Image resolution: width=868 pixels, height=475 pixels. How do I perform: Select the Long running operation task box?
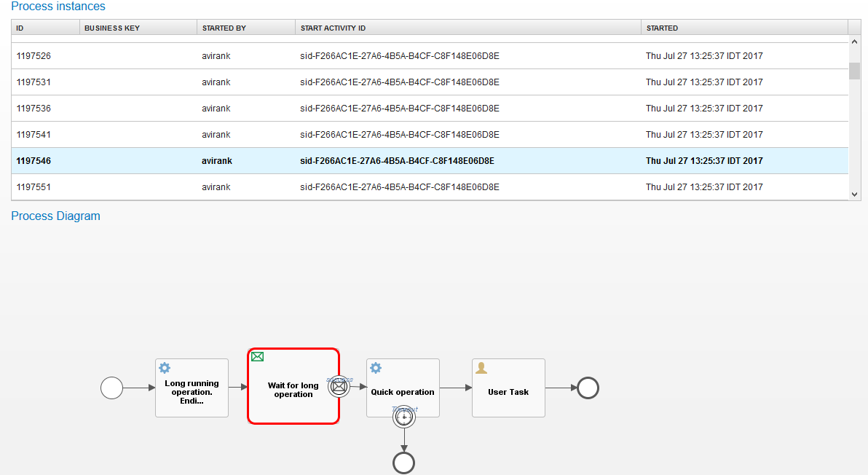click(192, 388)
